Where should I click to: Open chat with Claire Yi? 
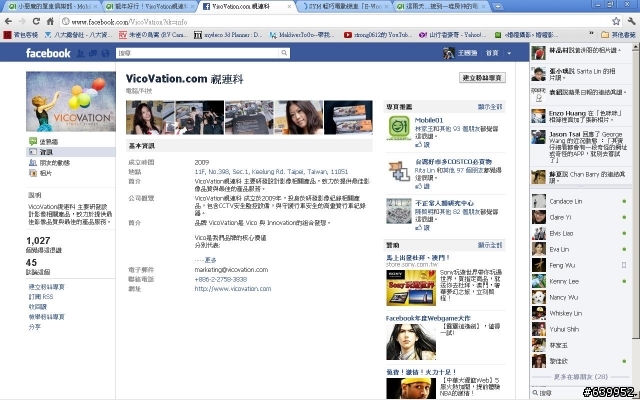coord(580,217)
